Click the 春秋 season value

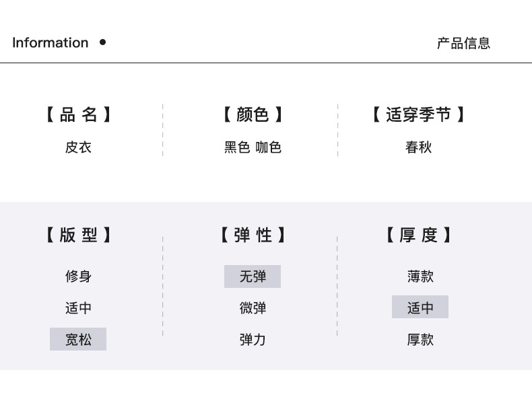point(418,147)
